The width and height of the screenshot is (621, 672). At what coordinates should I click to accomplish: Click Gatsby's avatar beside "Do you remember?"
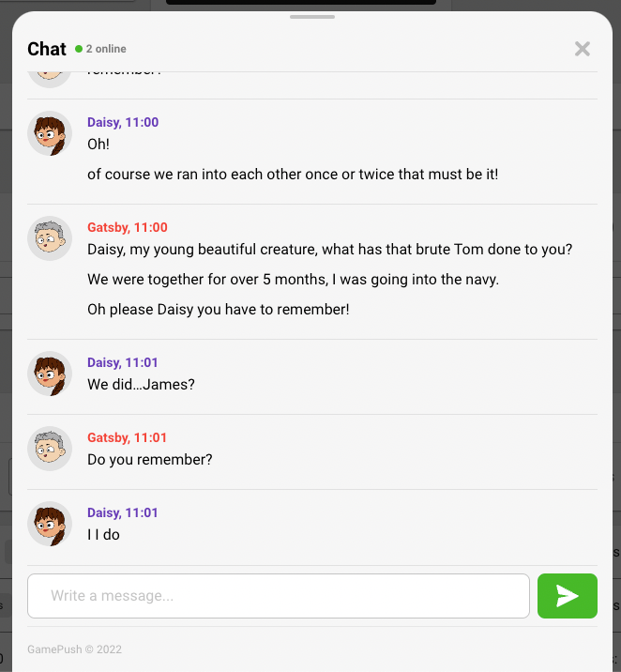(x=50, y=450)
